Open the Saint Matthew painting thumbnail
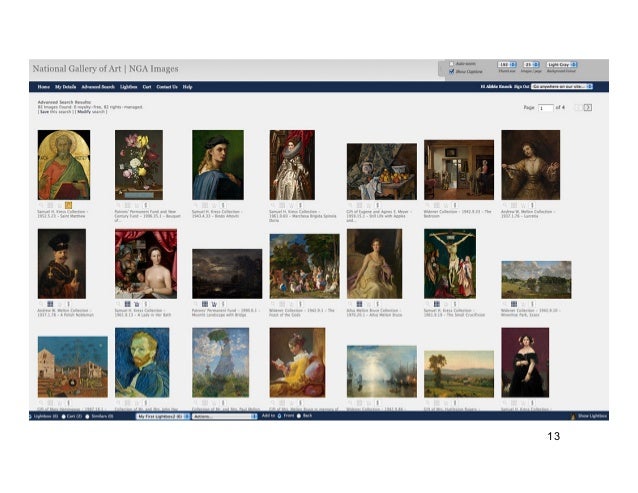Image resolution: width=638 pixels, height=493 pixels. [64, 165]
